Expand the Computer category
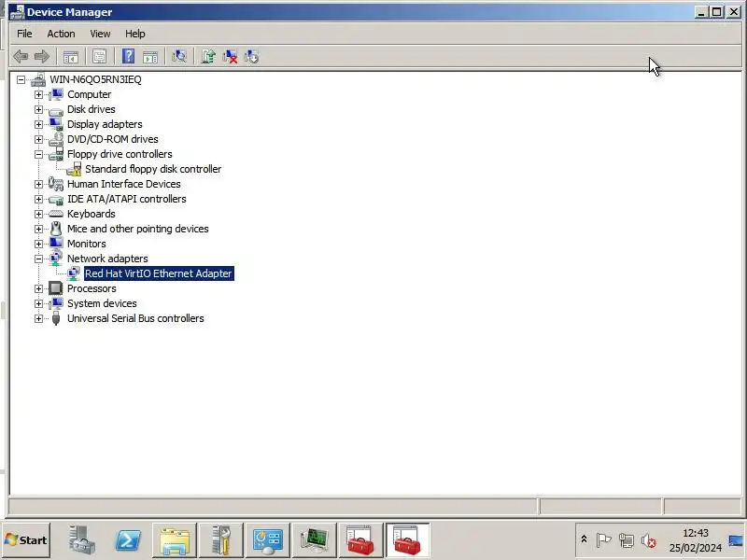This screenshot has width=747, height=560. pos(38,94)
